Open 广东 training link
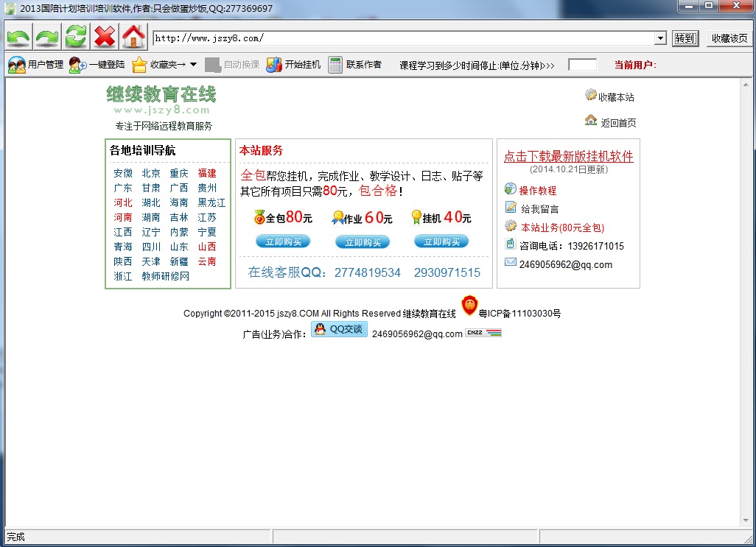Image resolution: width=756 pixels, height=547 pixels. pos(123,188)
